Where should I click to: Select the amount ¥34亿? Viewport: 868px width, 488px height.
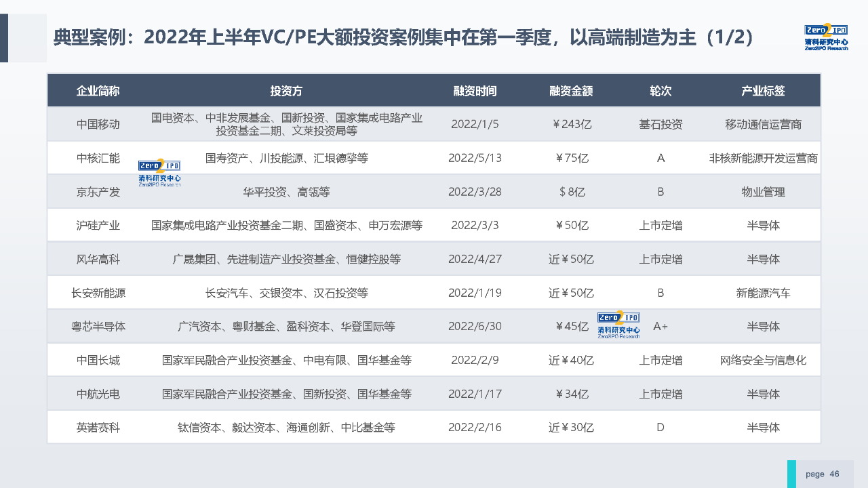coord(572,394)
